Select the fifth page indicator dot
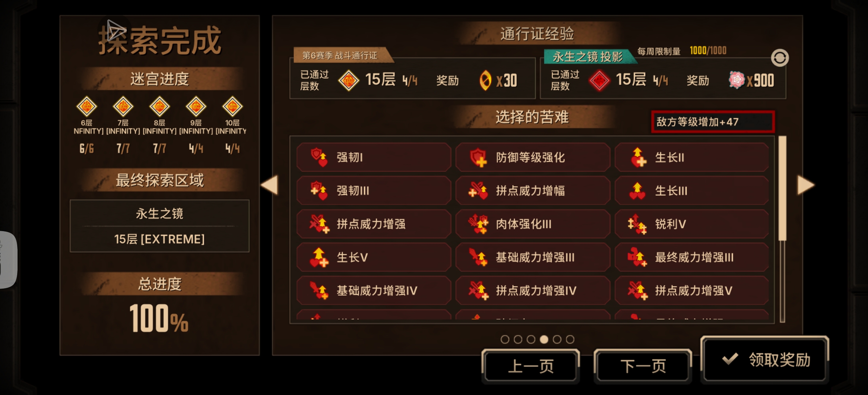 point(557,339)
